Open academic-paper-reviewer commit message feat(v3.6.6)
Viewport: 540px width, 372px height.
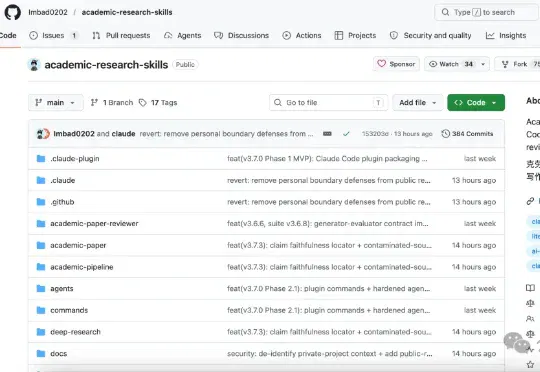click(x=328, y=224)
